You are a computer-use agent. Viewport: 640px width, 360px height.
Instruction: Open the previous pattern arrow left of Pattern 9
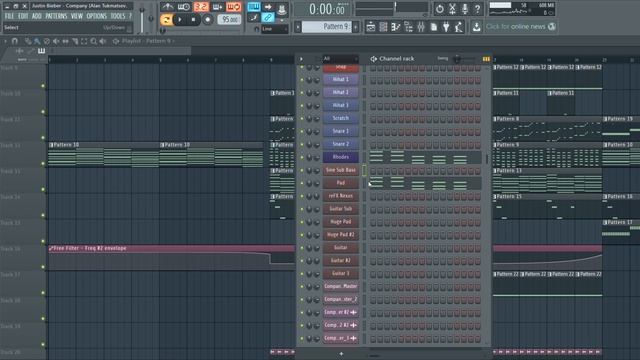click(x=298, y=27)
